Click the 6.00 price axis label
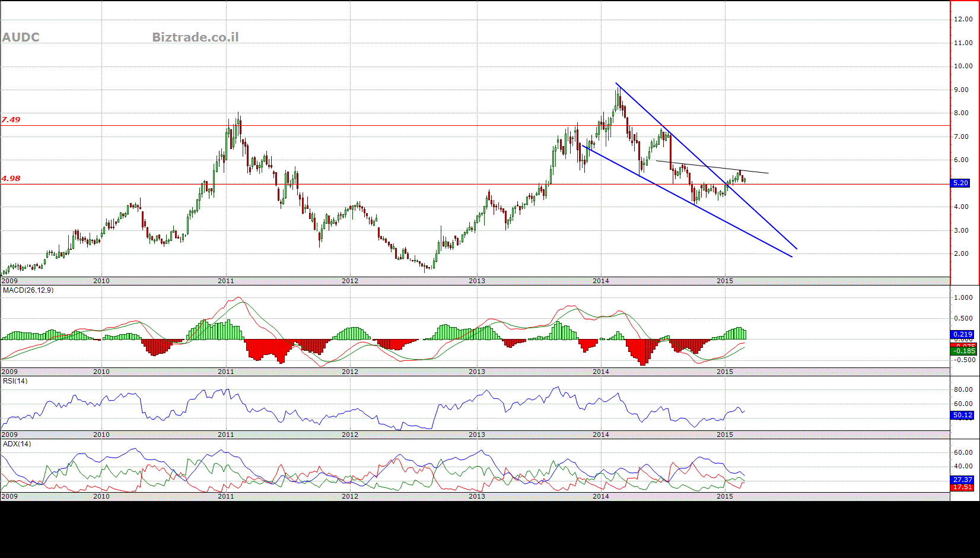This screenshot has height=558, width=980. click(961, 160)
